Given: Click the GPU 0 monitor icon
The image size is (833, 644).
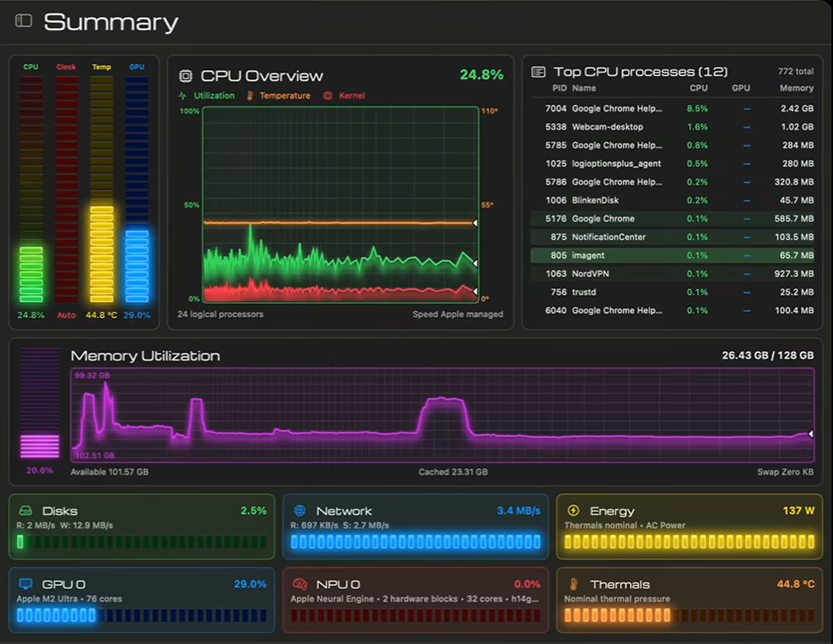Looking at the screenshot, I should coord(26,583).
